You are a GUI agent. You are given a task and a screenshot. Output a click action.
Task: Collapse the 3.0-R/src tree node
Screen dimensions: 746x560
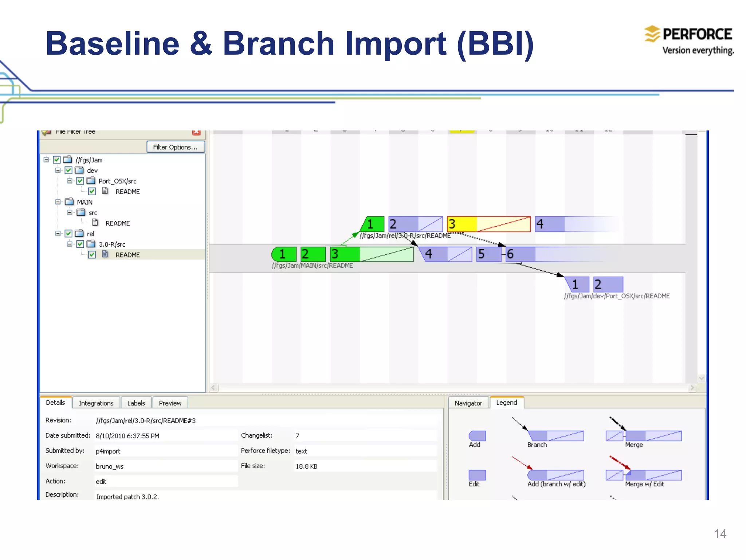coord(70,244)
